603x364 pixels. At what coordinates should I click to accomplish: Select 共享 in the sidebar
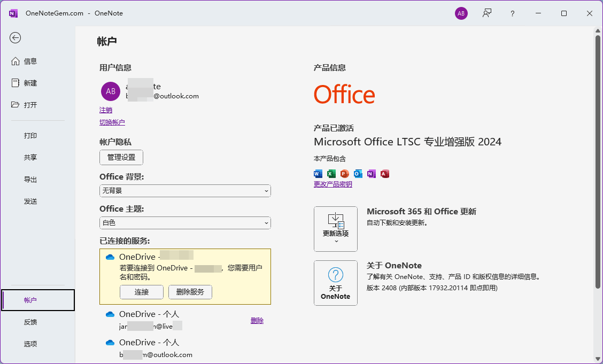[x=37, y=157]
